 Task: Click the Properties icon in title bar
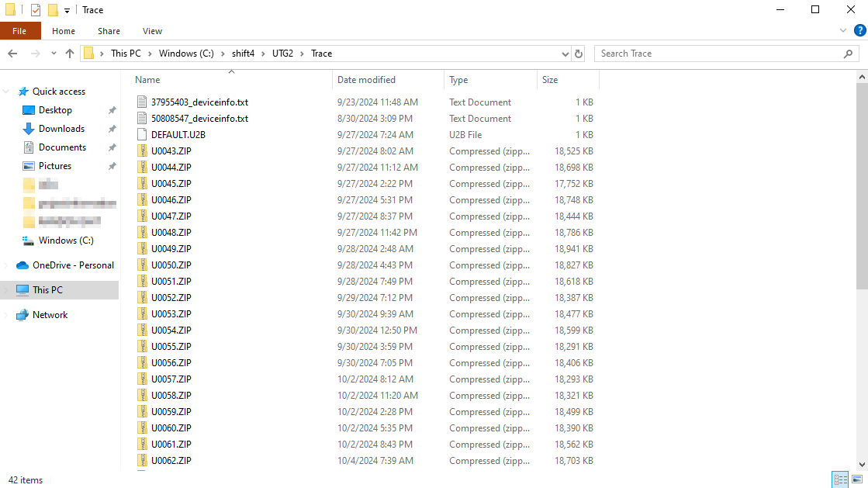36,10
